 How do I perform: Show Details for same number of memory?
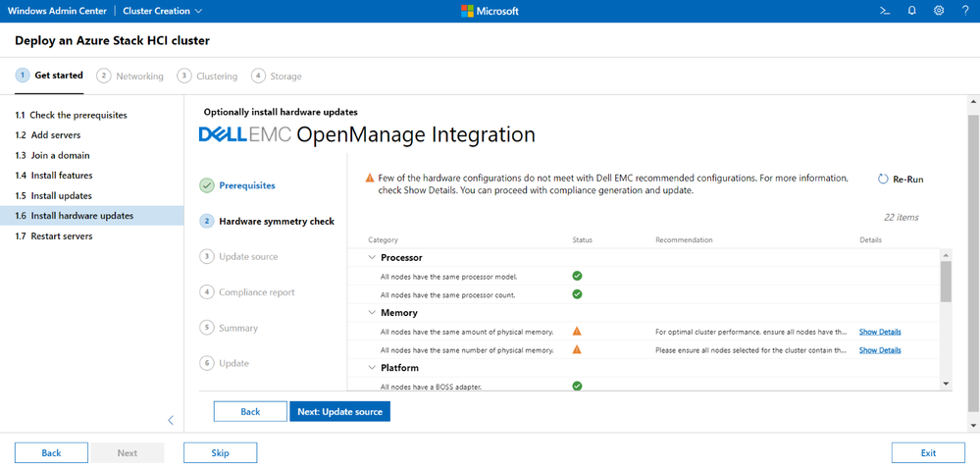coord(880,350)
